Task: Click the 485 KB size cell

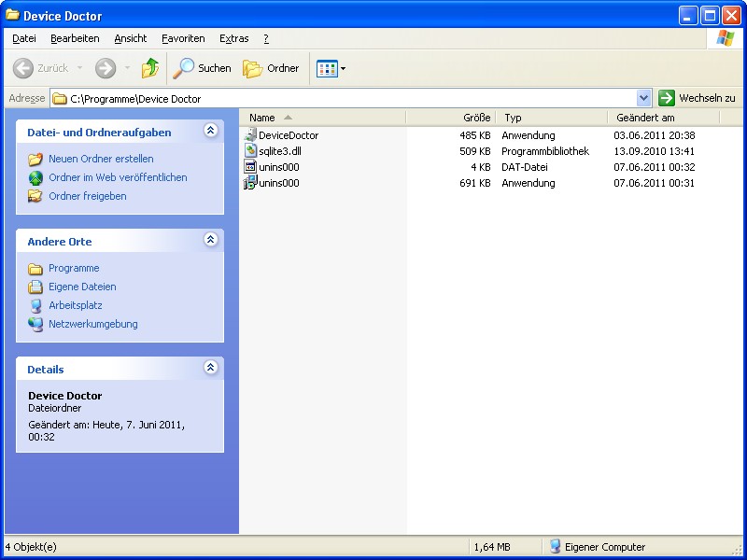Action: (475, 135)
